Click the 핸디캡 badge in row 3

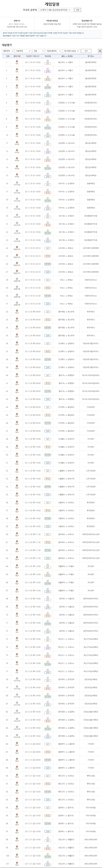pos(48,80)
